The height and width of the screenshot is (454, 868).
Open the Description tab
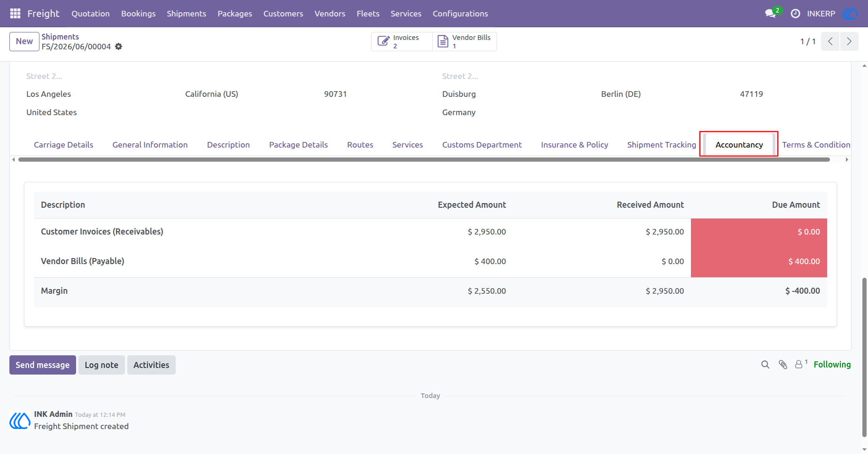tap(228, 145)
